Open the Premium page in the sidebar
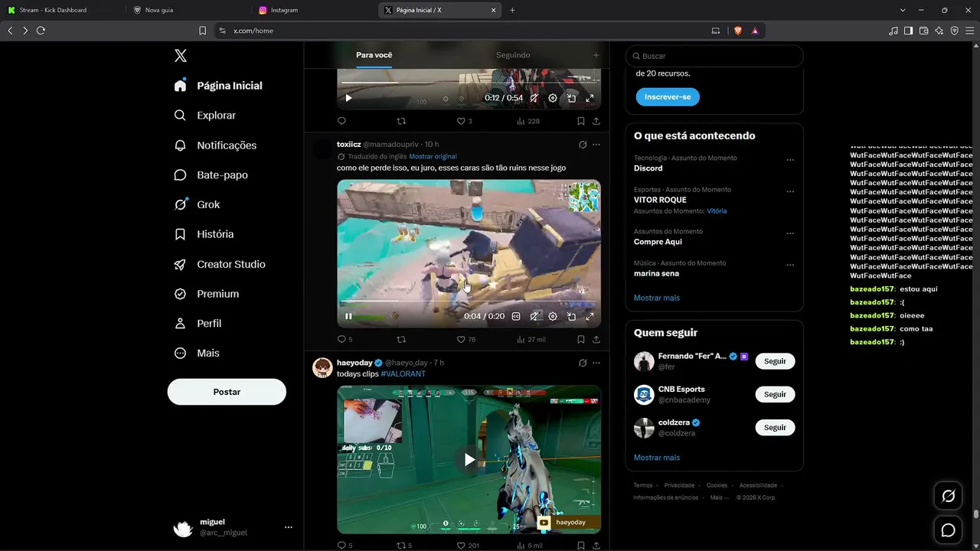This screenshot has height=551, width=980. (207, 294)
